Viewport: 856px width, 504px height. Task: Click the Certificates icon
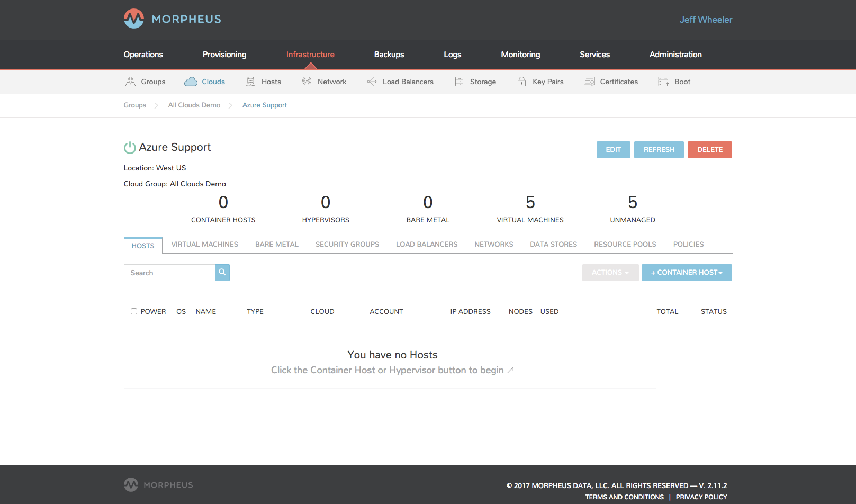click(x=589, y=82)
